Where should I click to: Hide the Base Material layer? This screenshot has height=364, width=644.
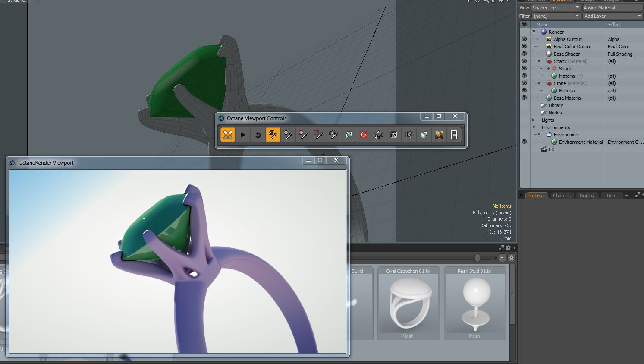[524, 98]
